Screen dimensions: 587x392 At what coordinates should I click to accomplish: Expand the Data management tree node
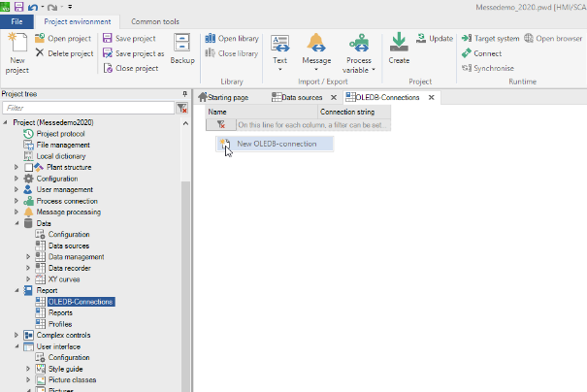pyautogui.click(x=28, y=256)
